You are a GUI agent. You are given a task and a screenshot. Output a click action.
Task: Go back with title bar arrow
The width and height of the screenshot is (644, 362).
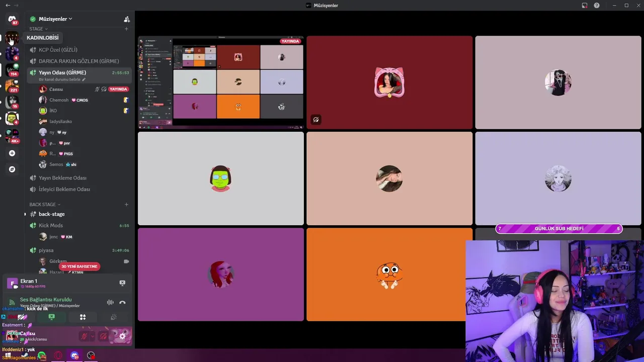click(x=8, y=6)
